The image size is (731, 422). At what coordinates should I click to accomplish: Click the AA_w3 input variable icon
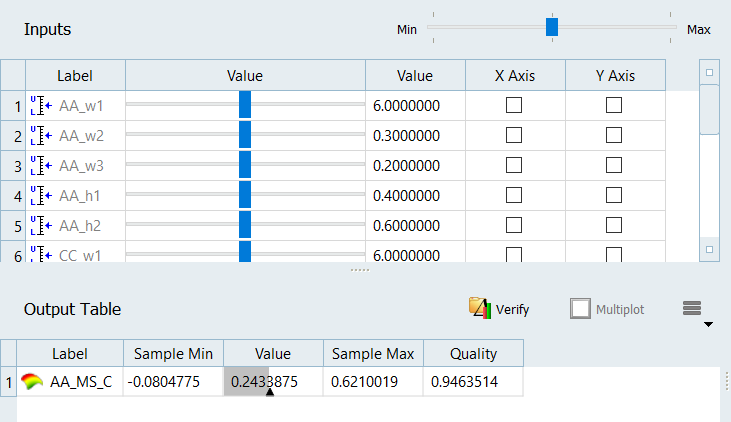click(41, 166)
